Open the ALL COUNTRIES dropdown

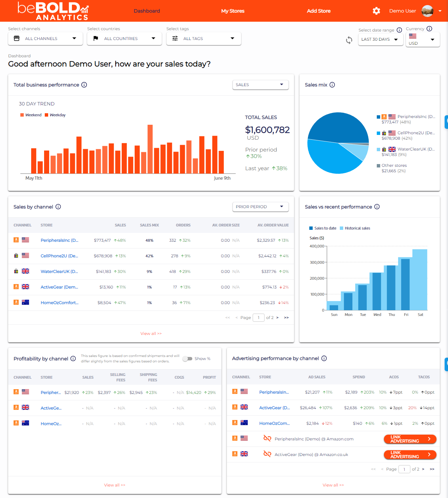tap(124, 39)
